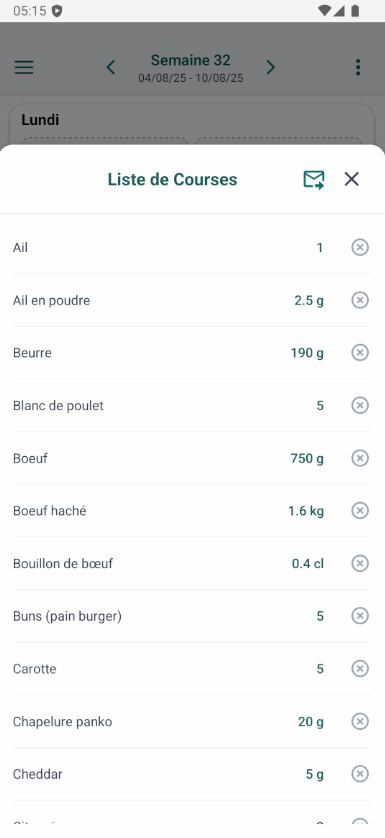This screenshot has width=385, height=838.
Task: Delete Bouillon de bœuf entry
Action: coord(360,563)
